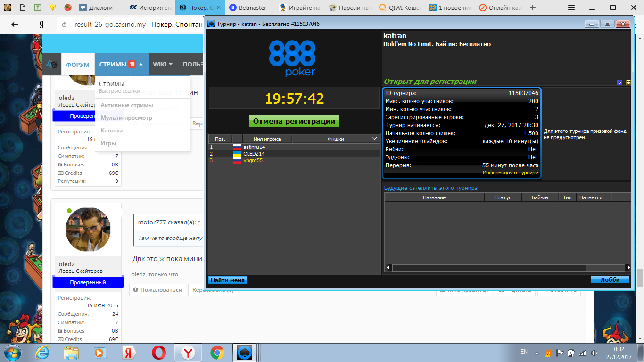Switch to the 'Играйте на' browser tab
The width and height of the screenshot is (644, 362).
(x=299, y=8)
